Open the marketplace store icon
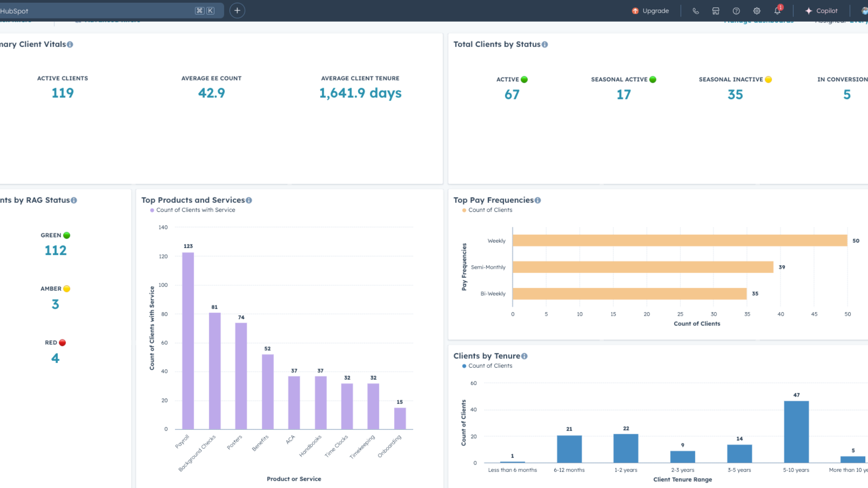The image size is (868, 488). click(x=716, y=11)
